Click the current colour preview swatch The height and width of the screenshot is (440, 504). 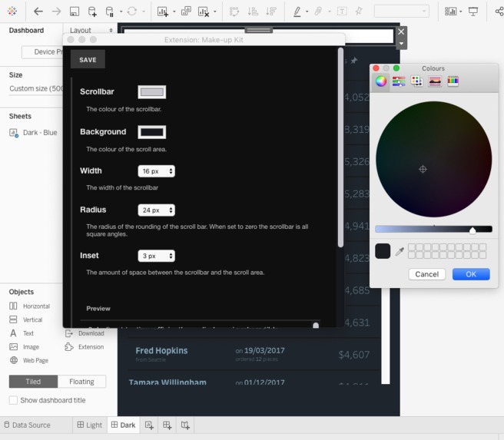click(383, 251)
